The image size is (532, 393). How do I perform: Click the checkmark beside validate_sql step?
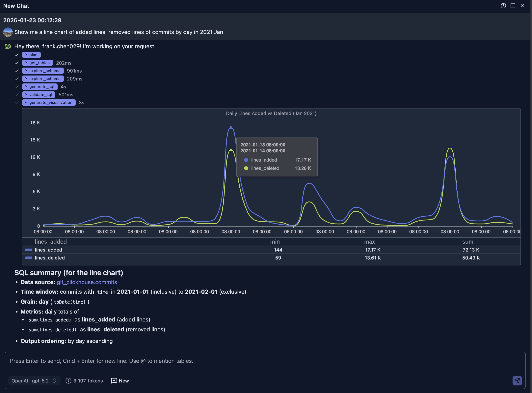(16, 94)
